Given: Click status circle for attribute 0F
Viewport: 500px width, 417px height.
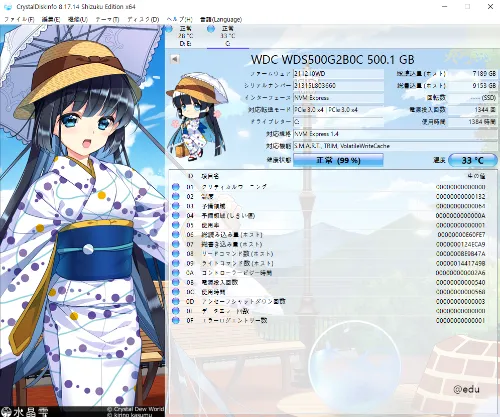Looking at the screenshot, I should [x=176, y=320].
